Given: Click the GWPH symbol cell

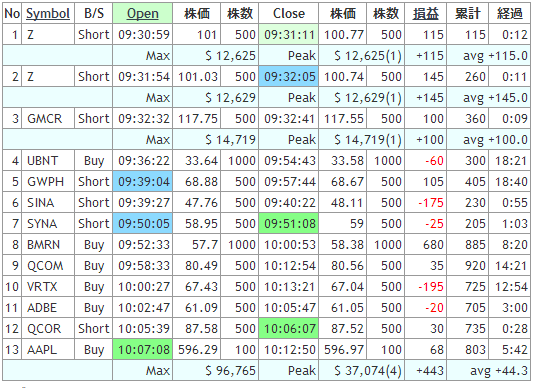Looking at the screenshot, I should pyautogui.click(x=48, y=182).
